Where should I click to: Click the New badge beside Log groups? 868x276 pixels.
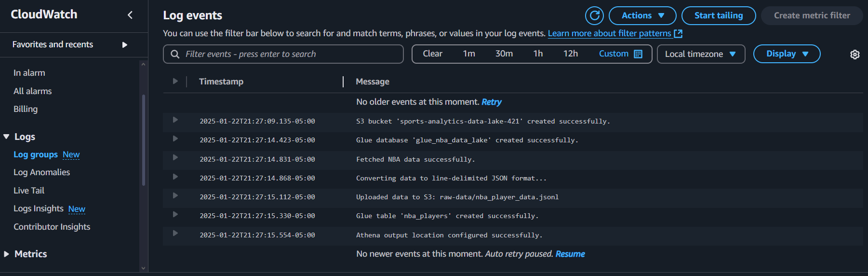[x=71, y=154]
